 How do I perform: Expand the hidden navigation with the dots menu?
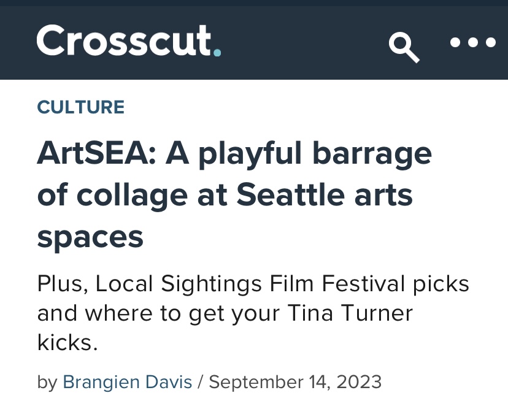(x=472, y=43)
